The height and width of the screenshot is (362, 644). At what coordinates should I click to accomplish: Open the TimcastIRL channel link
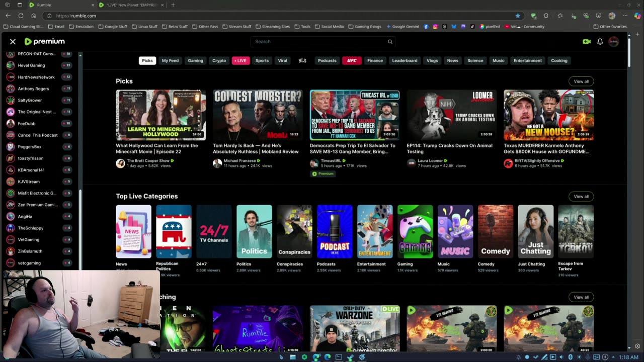click(x=331, y=160)
